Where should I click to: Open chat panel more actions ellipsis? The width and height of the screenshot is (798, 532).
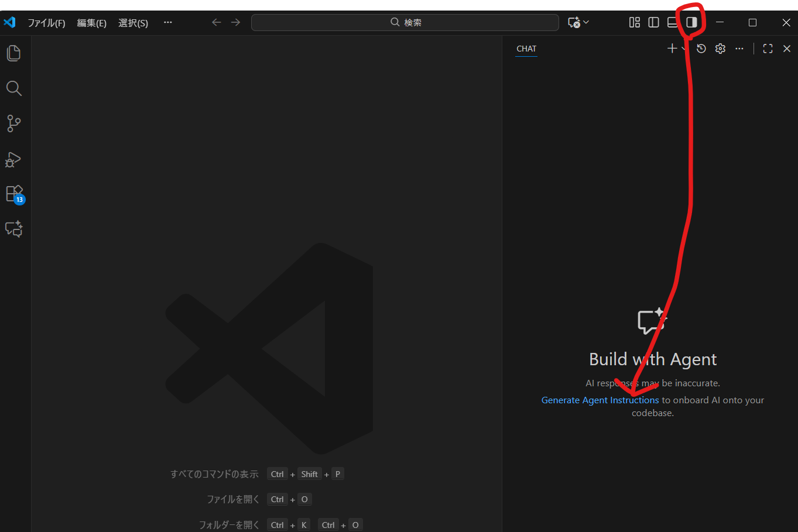pos(739,49)
